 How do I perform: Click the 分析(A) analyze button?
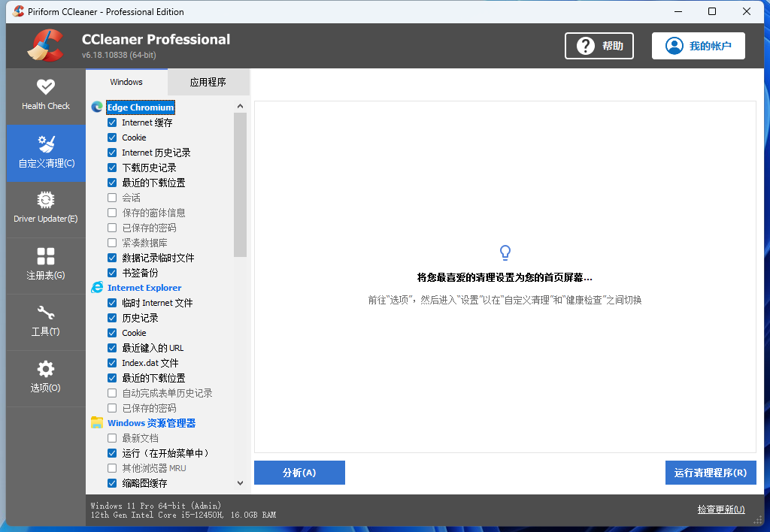299,473
